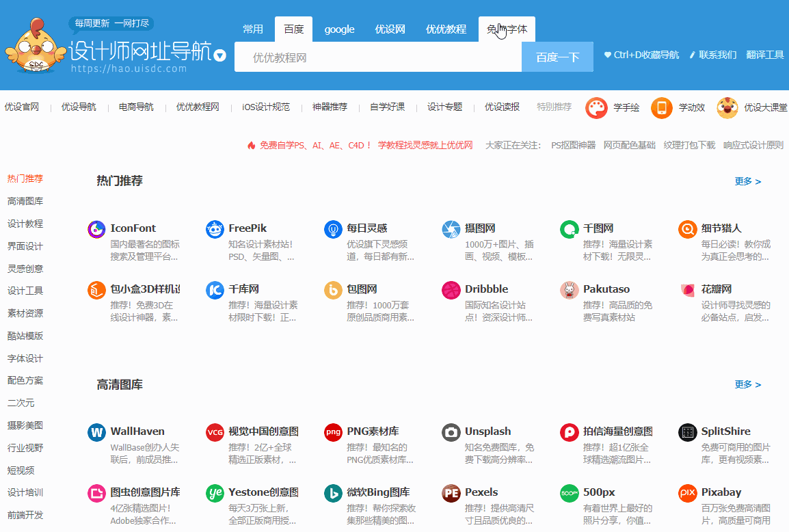Open the Yestone green ye icon

pos(215,493)
